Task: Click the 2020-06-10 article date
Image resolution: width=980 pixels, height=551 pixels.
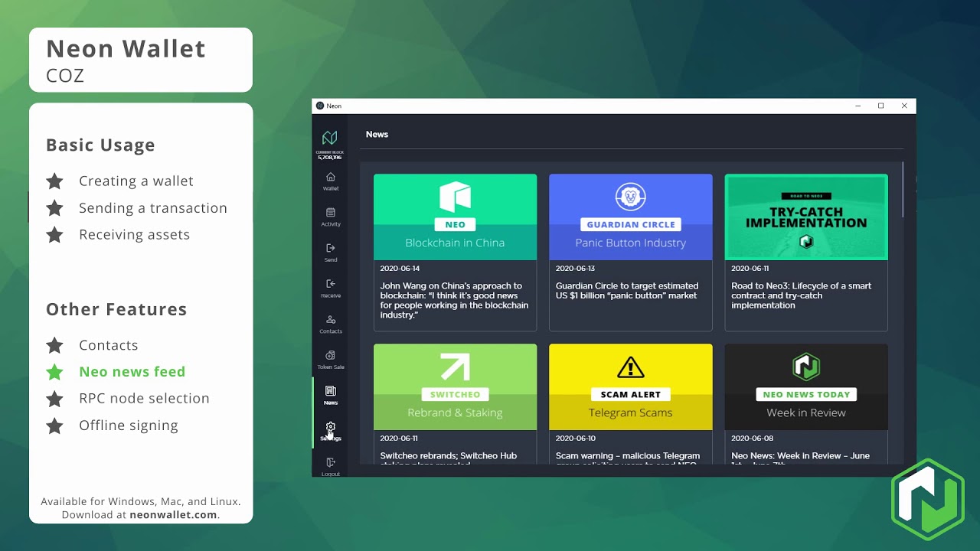Action: [x=575, y=439]
